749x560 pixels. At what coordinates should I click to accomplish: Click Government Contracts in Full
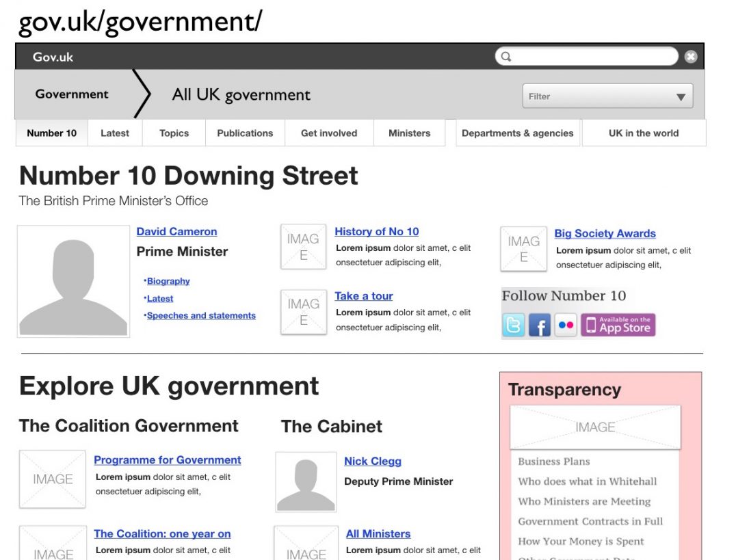[x=591, y=522]
